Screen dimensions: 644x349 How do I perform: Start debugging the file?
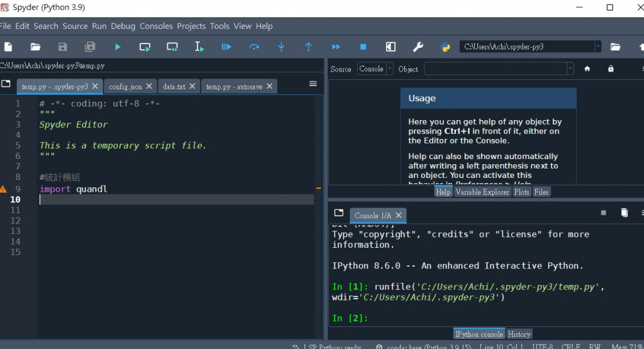(226, 47)
